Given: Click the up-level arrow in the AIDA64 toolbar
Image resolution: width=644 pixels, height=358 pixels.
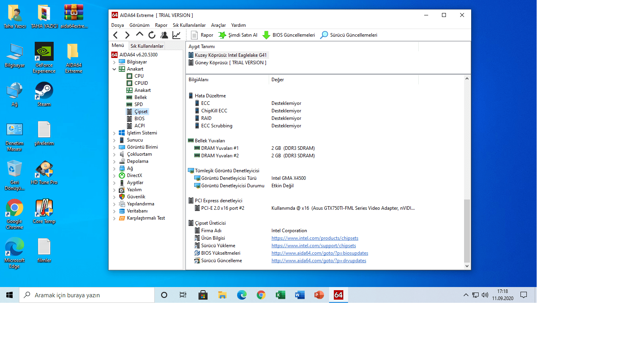Looking at the screenshot, I should pyautogui.click(x=140, y=35).
